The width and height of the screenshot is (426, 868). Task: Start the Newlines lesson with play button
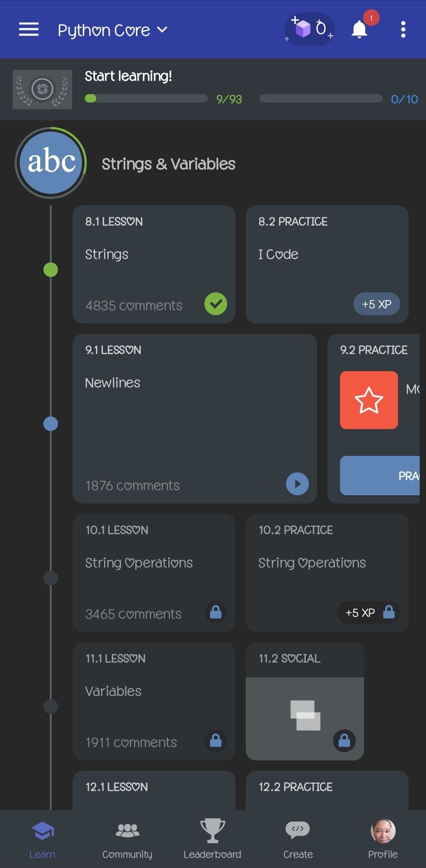pos(297,483)
